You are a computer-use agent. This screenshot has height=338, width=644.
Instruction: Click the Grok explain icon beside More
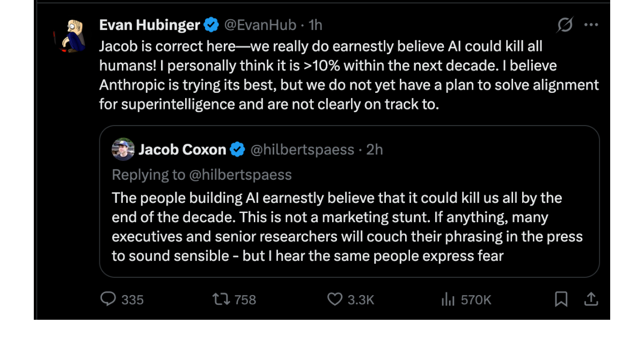[x=565, y=25]
